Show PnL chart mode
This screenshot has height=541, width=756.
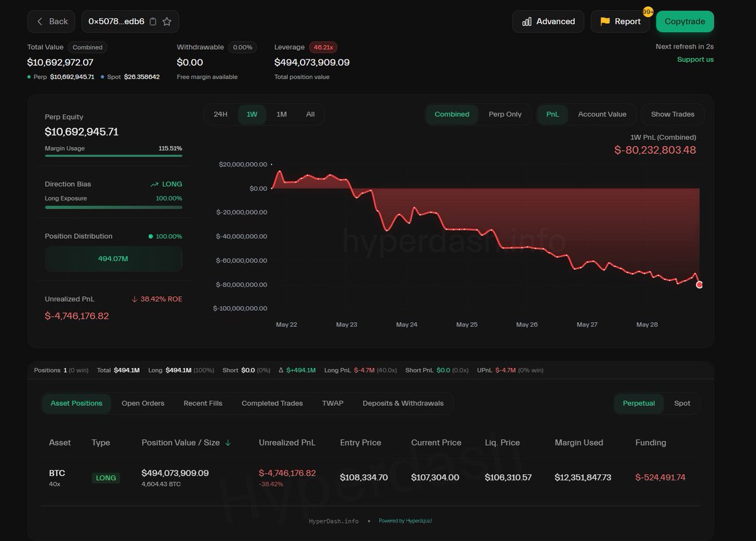(553, 114)
